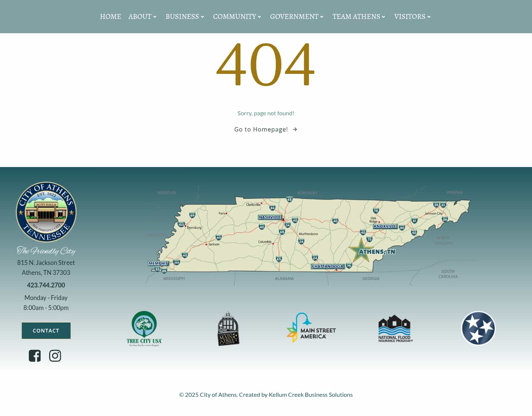Click Athens, TN 37303 address line
The height and width of the screenshot is (416, 532).
[46, 273]
